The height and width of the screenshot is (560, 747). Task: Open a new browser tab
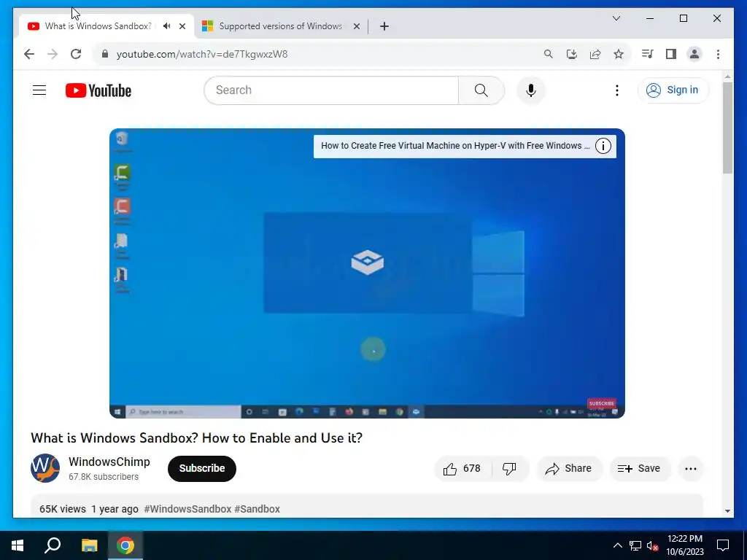(384, 26)
